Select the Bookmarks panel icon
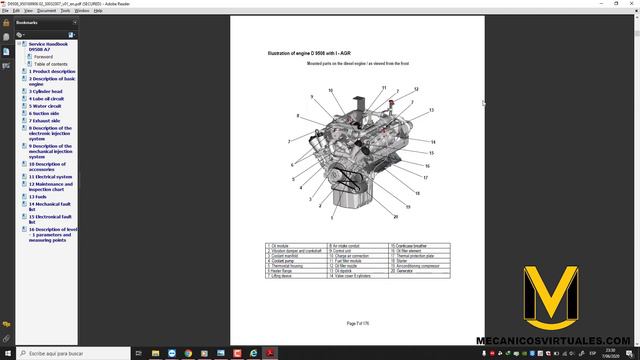Screen dimensions: 640x360 pos(6,51)
